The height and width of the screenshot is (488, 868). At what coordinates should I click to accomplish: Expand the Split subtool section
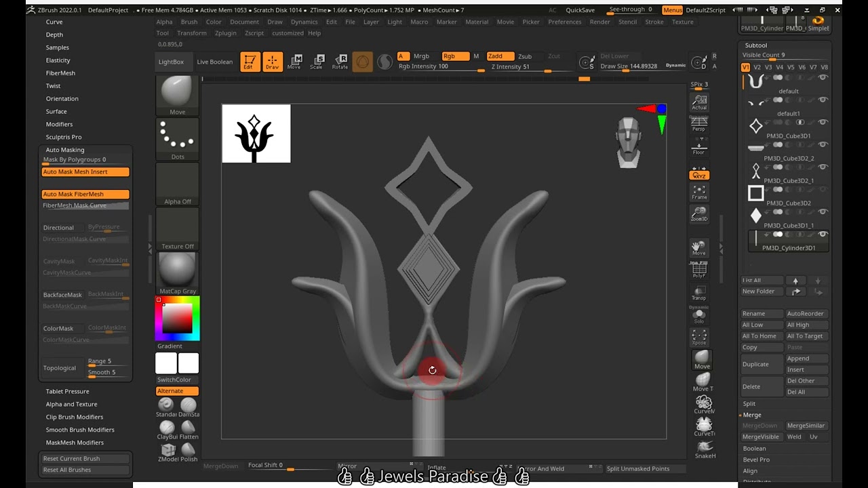click(x=749, y=404)
